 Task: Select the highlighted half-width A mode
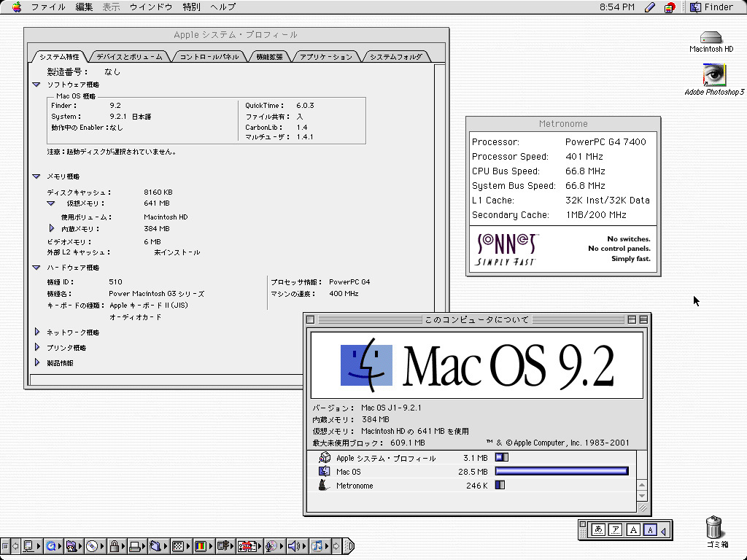pyautogui.click(x=650, y=529)
